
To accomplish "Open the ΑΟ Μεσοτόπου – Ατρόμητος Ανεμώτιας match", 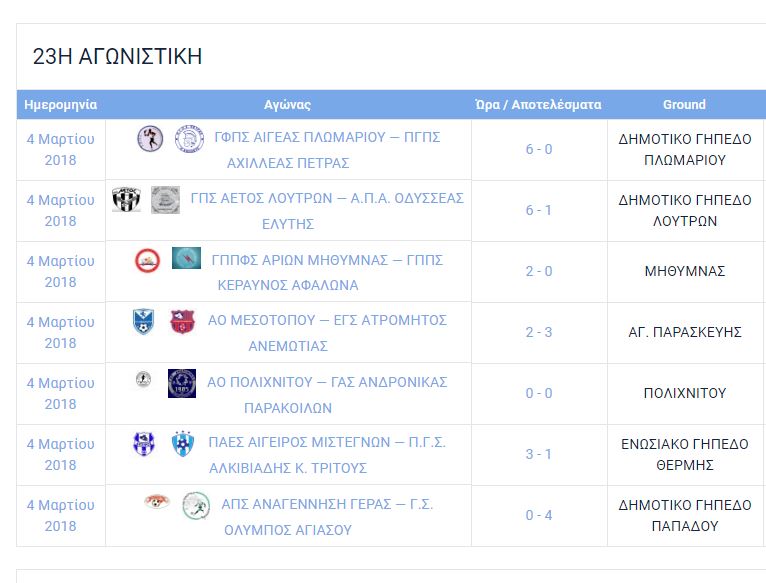I will click(x=327, y=333).
